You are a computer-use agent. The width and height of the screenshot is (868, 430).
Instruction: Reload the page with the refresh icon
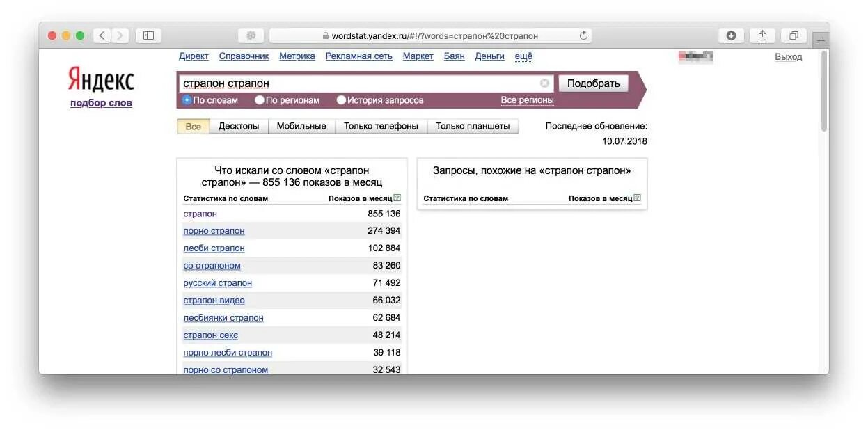click(x=583, y=35)
